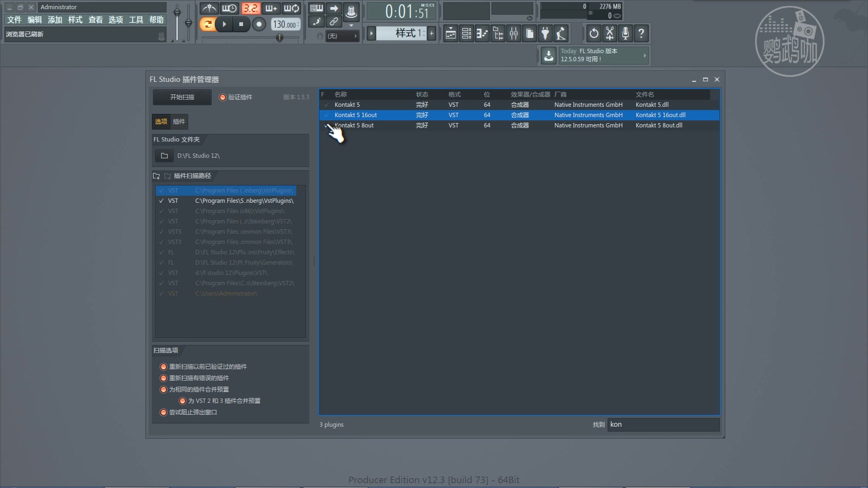Click the 找到 search field showing kon
The height and width of the screenshot is (488, 868).
662,425
